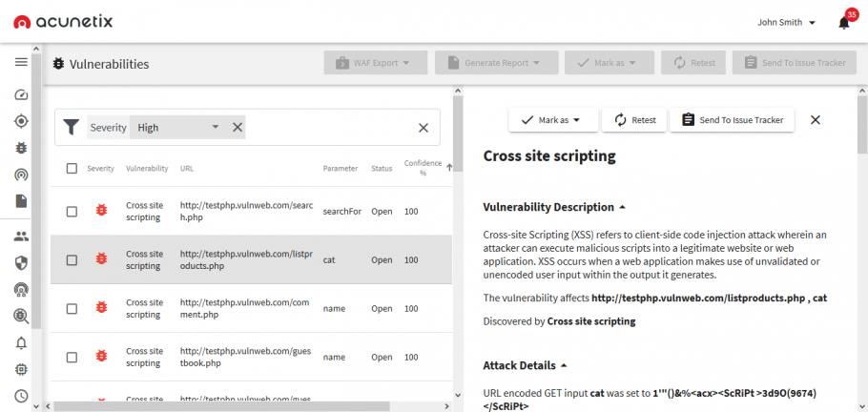868x412 pixels.
Task: Check the searchFor parameter row checkbox
Action: pos(72,212)
